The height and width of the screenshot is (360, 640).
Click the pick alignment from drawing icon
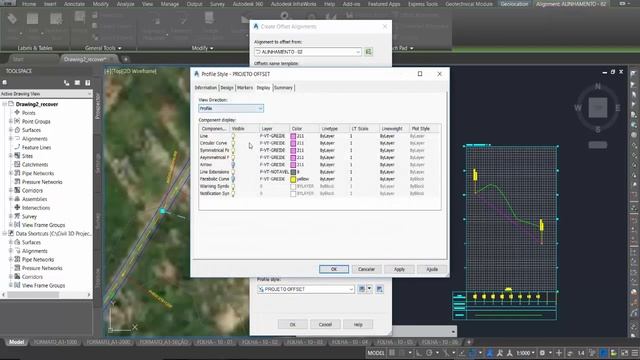pyautogui.click(x=368, y=52)
